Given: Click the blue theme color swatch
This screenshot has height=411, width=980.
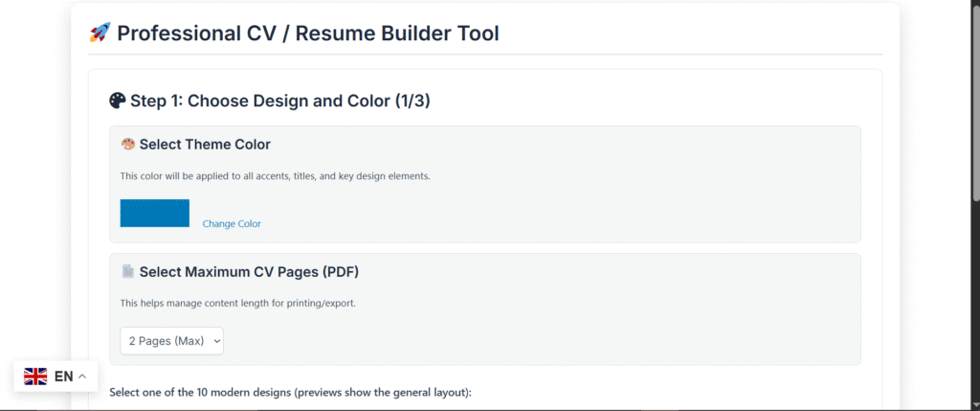Looking at the screenshot, I should [x=154, y=213].
